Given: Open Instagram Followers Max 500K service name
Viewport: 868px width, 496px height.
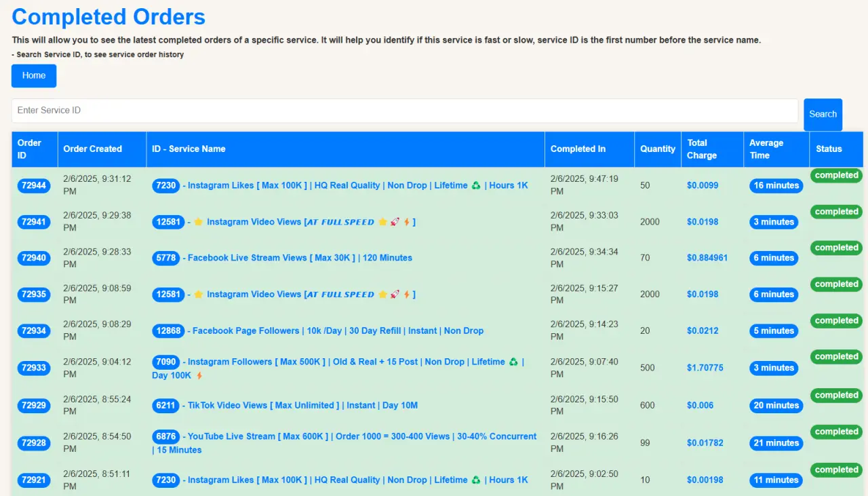Looking at the screenshot, I should click(x=338, y=368).
